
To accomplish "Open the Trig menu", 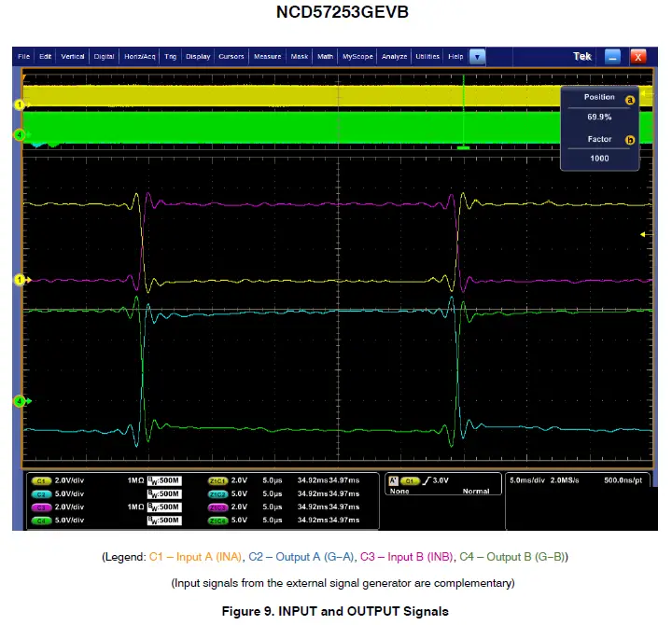I will (x=170, y=57).
